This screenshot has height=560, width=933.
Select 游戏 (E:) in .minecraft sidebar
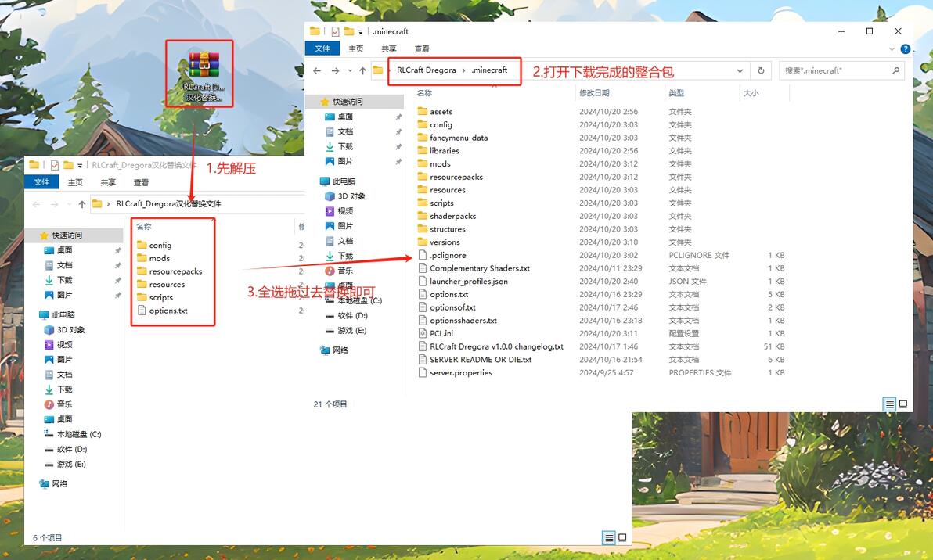346,331
